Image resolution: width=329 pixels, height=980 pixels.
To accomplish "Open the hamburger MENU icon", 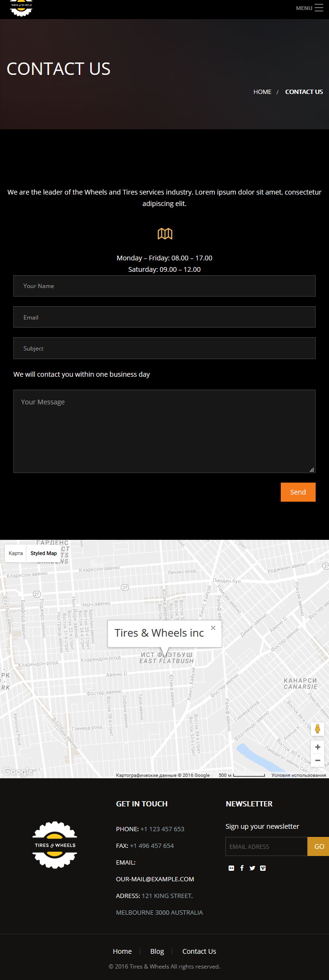I will (319, 8).
